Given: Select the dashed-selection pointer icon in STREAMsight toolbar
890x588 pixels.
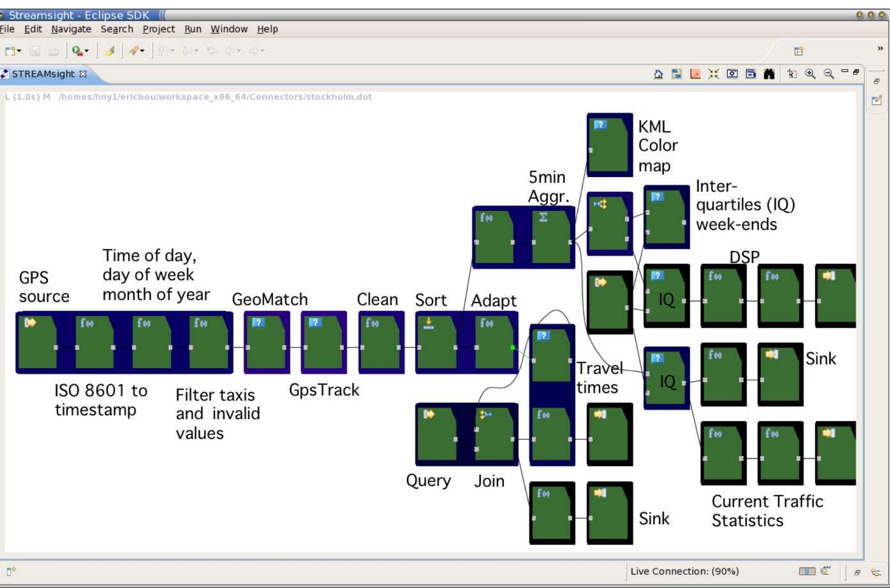Looking at the screenshot, I should click(x=793, y=75).
